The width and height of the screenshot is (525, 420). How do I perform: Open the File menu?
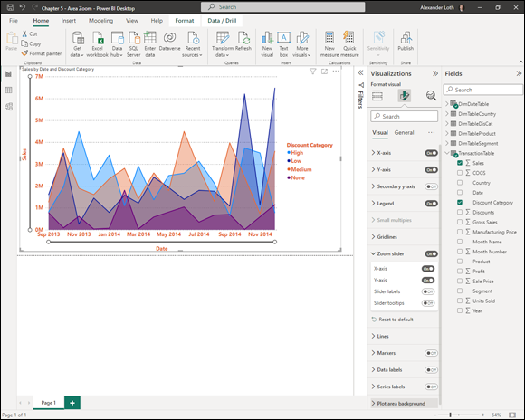click(14, 21)
